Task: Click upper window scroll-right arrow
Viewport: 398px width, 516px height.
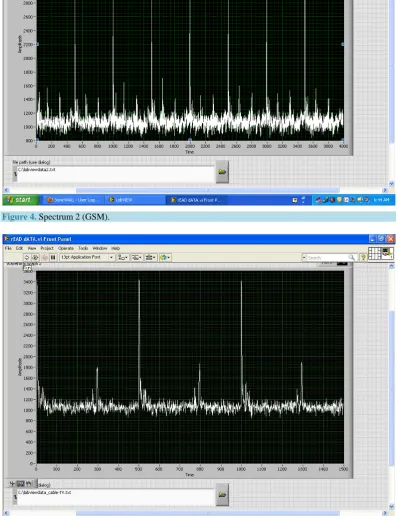Action: pyautogui.click(x=385, y=190)
